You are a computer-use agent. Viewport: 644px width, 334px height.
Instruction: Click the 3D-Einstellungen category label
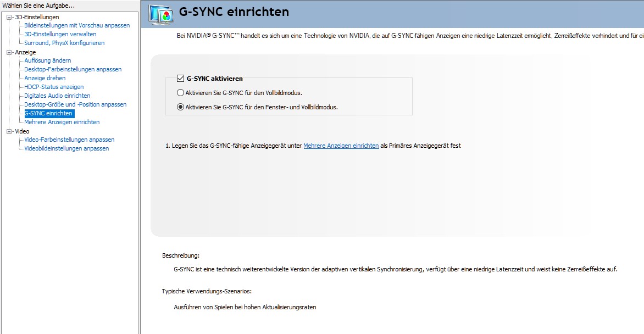(x=37, y=17)
